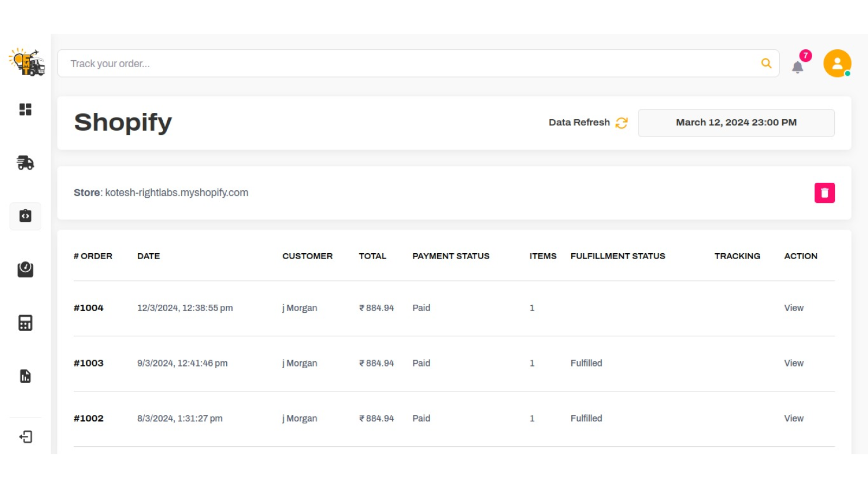868x488 pixels.
Task: Open the dashboard grid icon
Action: (x=25, y=110)
